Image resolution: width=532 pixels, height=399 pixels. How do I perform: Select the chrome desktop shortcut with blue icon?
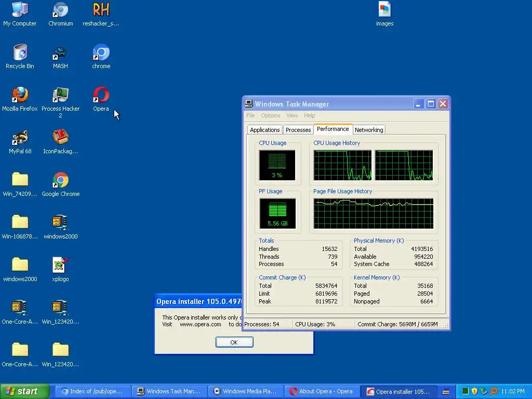(x=101, y=57)
